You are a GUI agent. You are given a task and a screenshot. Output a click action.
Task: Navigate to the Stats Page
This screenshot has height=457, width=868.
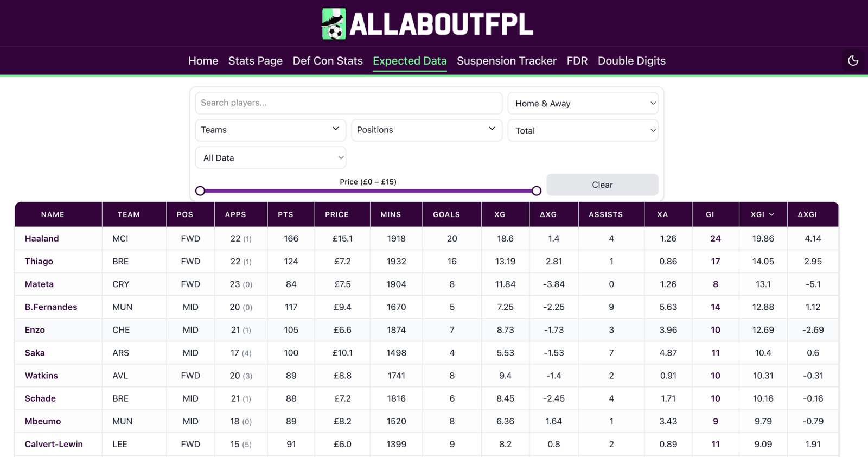tap(256, 61)
